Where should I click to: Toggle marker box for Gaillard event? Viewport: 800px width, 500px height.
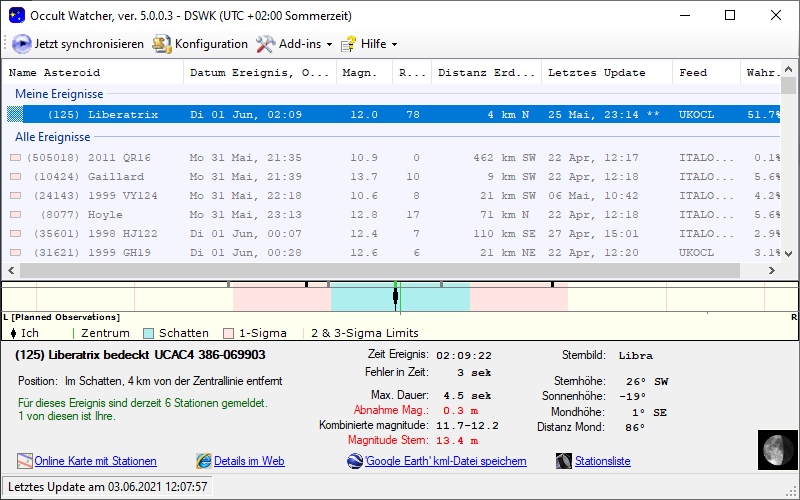click(15, 177)
